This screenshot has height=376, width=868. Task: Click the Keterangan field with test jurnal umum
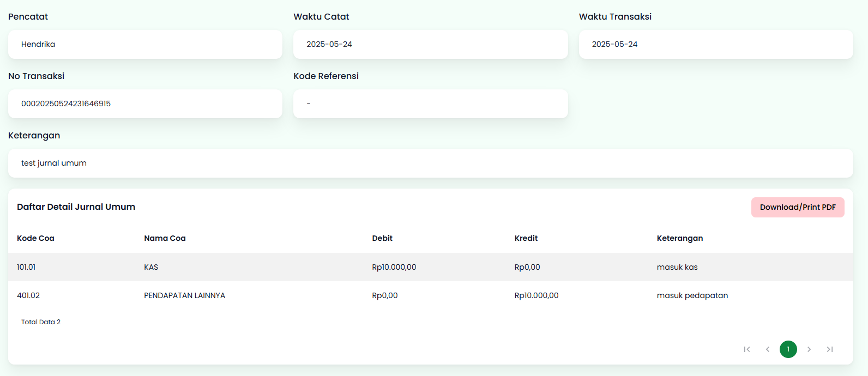pos(430,163)
